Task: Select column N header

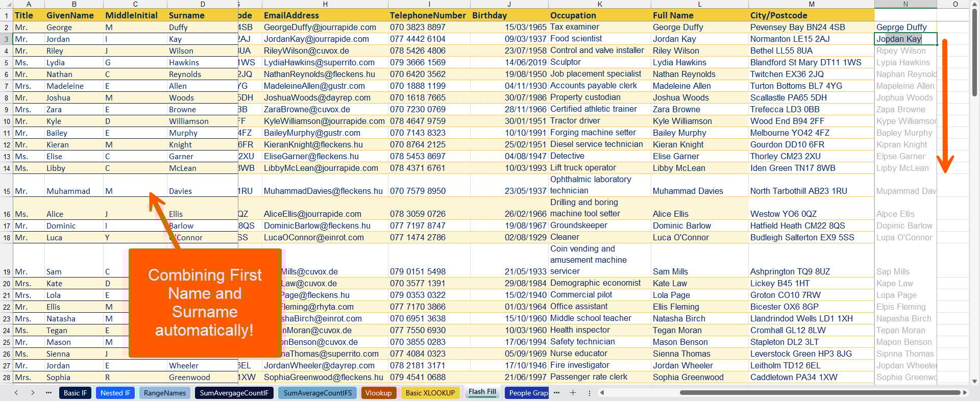Action: pyautogui.click(x=905, y=4)
